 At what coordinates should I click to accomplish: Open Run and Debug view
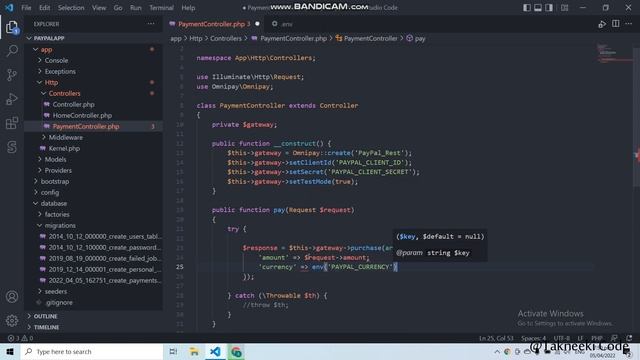[12, 99]
